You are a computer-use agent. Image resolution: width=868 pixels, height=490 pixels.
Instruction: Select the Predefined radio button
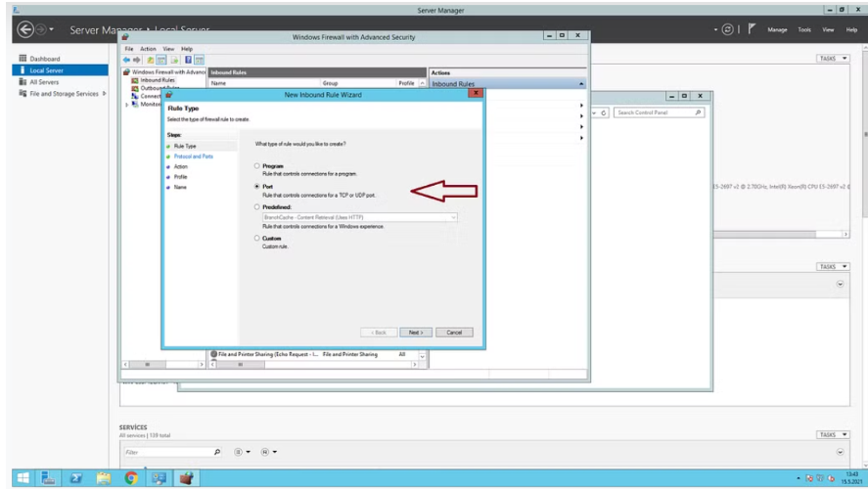pos(256,206)
